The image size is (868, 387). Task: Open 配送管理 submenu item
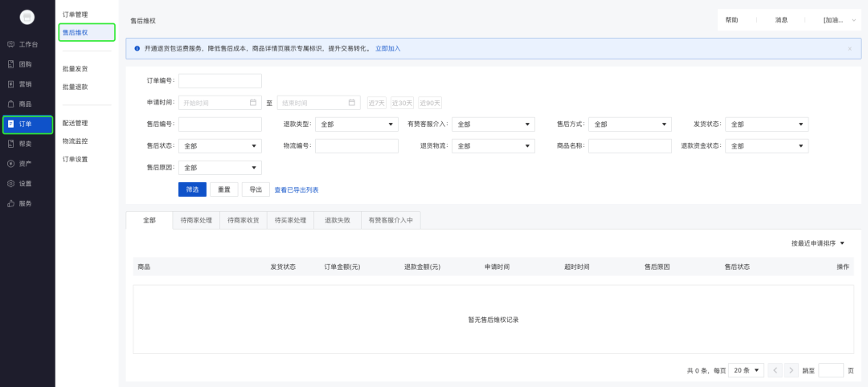[76, 124]
